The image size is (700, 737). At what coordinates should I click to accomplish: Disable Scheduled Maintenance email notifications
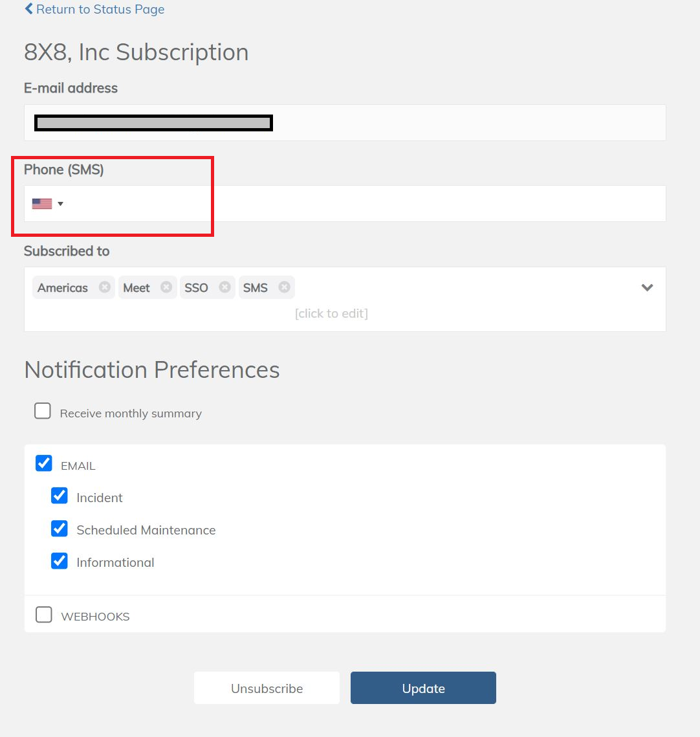[60, 528]
